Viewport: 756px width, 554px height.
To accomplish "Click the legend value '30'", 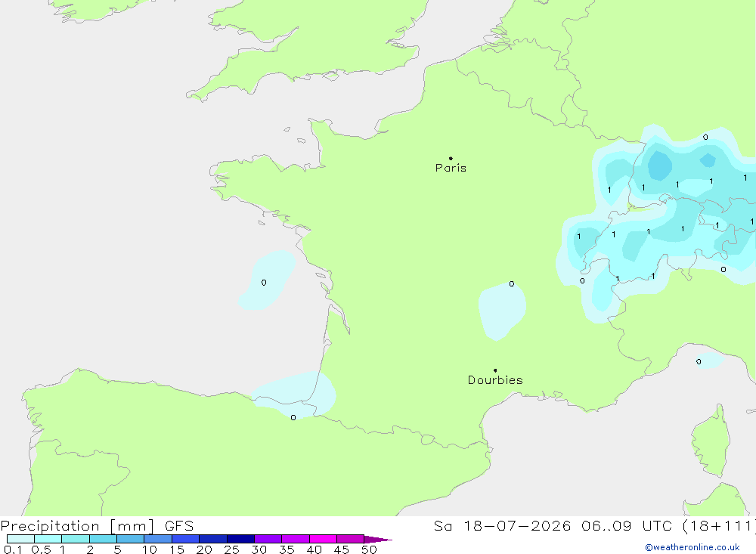I will (259, 549).
